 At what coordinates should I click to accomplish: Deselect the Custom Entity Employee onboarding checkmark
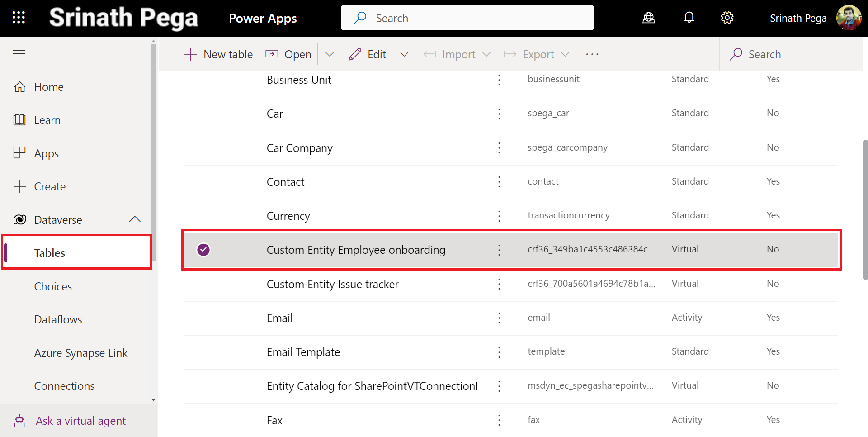point(203,250)
